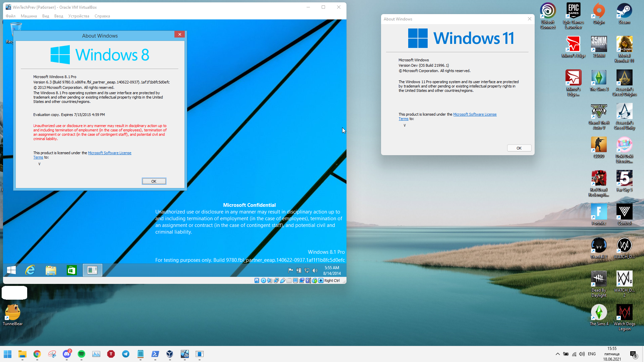
Task: Open the Устройства menu in VirtualBox
Action: [78, 16]
